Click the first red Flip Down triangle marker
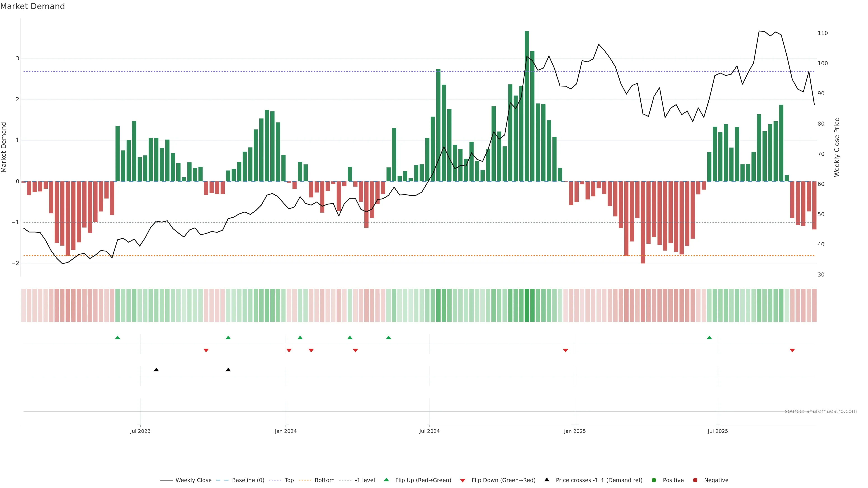Viewport: 868px width, 488px height. pyautogui.click(x=206, y=351)
